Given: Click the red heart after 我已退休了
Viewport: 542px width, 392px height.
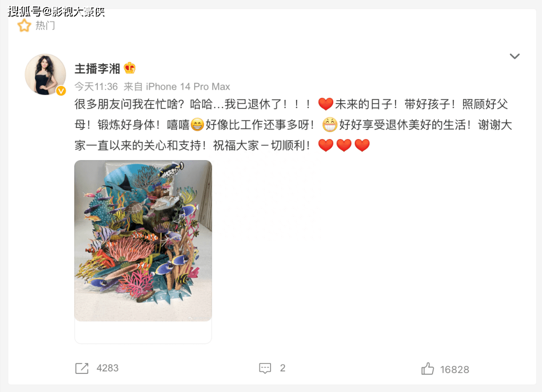Looking at the screenshot, I should [x=326, y=104].
